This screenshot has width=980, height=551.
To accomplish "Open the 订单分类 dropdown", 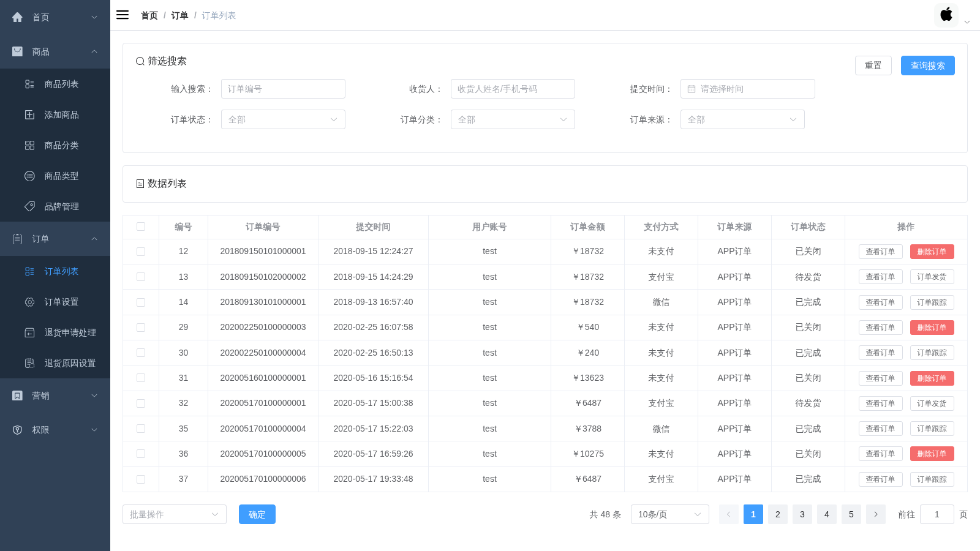I will point(513,119).
